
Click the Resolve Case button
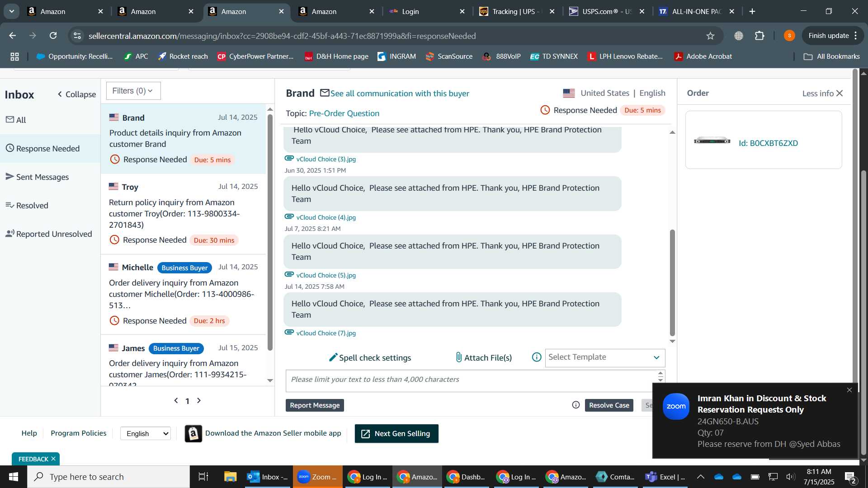coord(609,405)
